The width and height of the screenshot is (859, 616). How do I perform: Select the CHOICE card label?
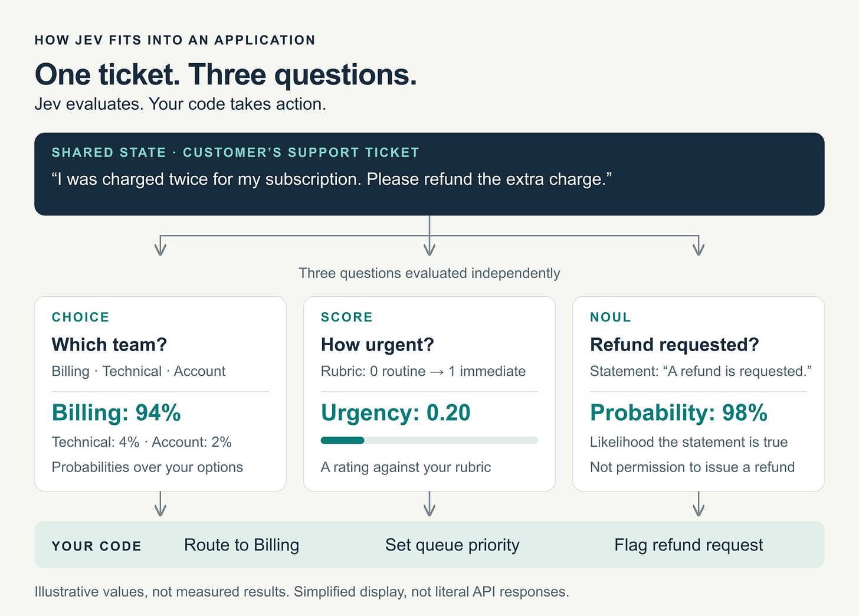[80, 317]
